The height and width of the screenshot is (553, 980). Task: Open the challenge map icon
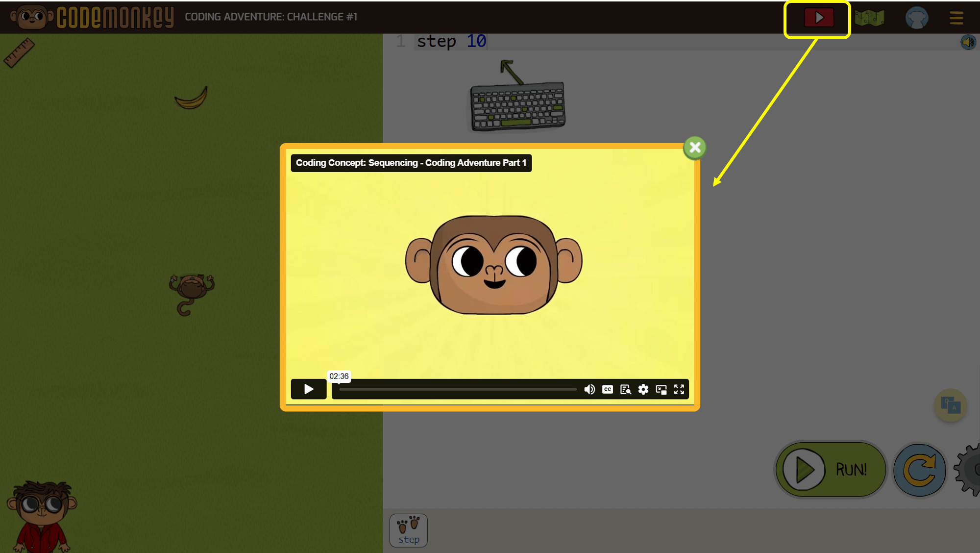[869, 18]
